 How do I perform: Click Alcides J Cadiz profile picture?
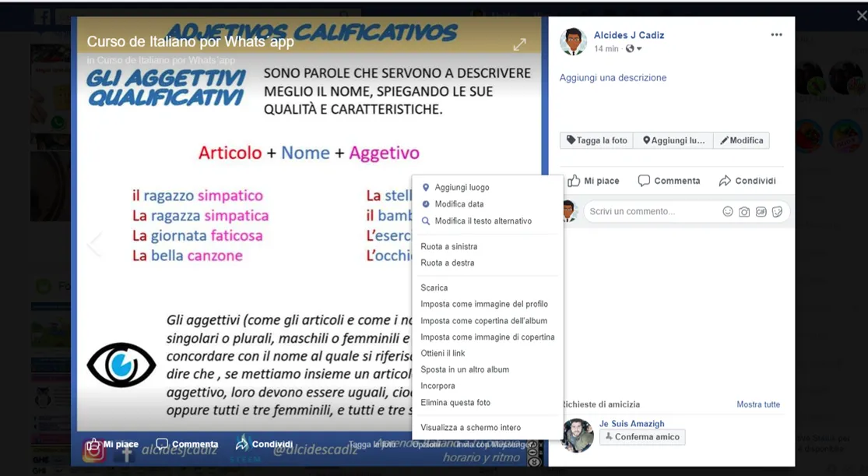coord(573,41)
